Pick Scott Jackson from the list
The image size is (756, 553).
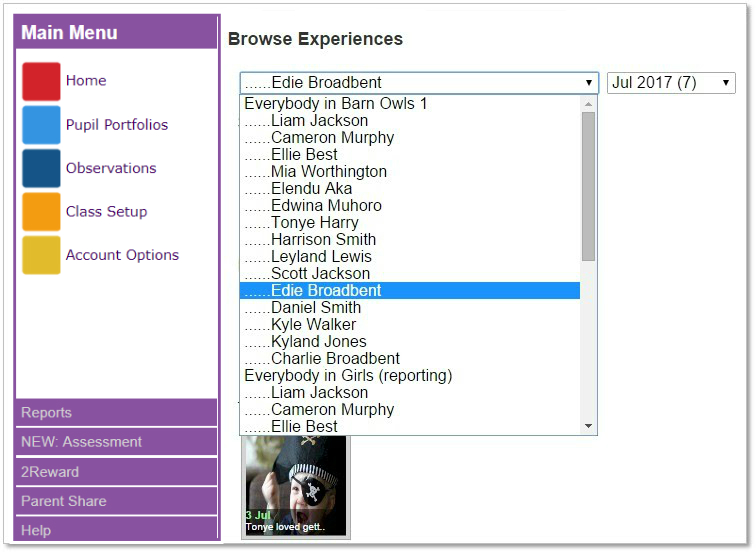pyautogui.click(x=410, y=273)
